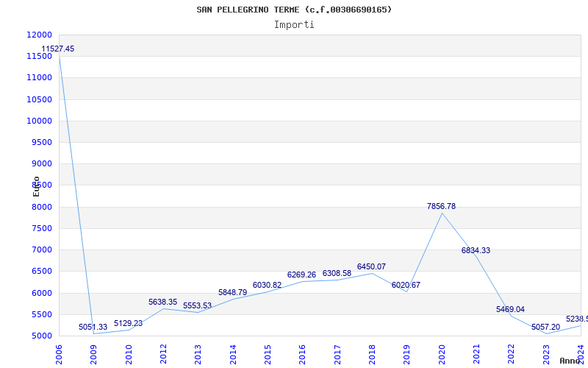Click the 2015 x-axis year label

268,355
